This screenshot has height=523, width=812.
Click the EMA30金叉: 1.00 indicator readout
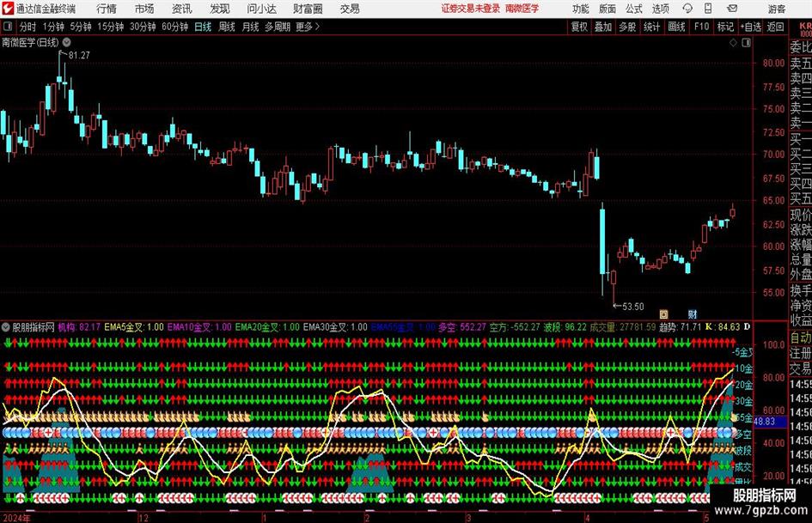336,327
